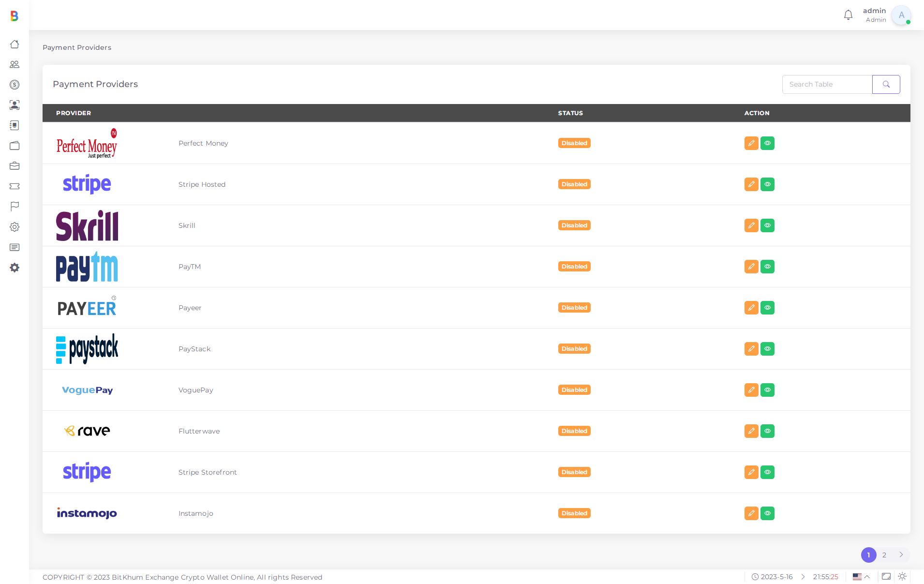Open the home dashboard from the sidebar

15,44
